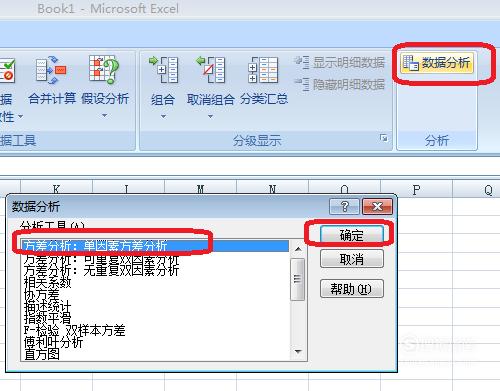Select 直方图 in the list
The width and height of the screenshot is (500, 391).
click(155, 354)
